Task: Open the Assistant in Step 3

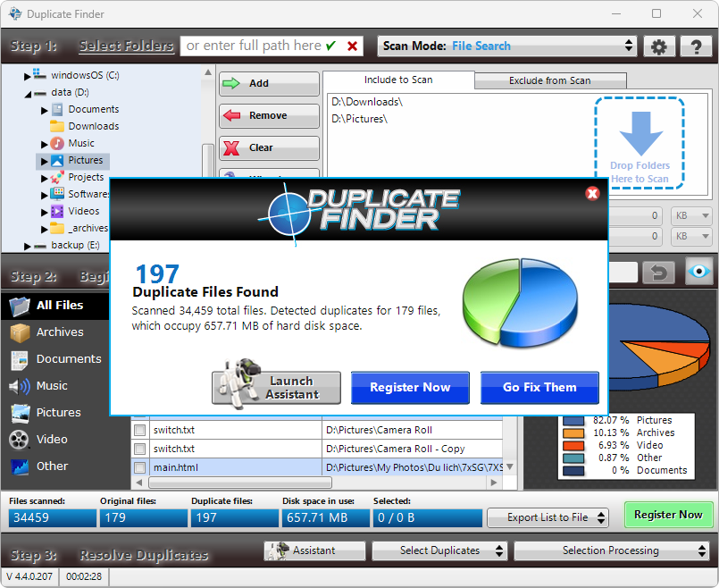Action: tap(314, 550)
